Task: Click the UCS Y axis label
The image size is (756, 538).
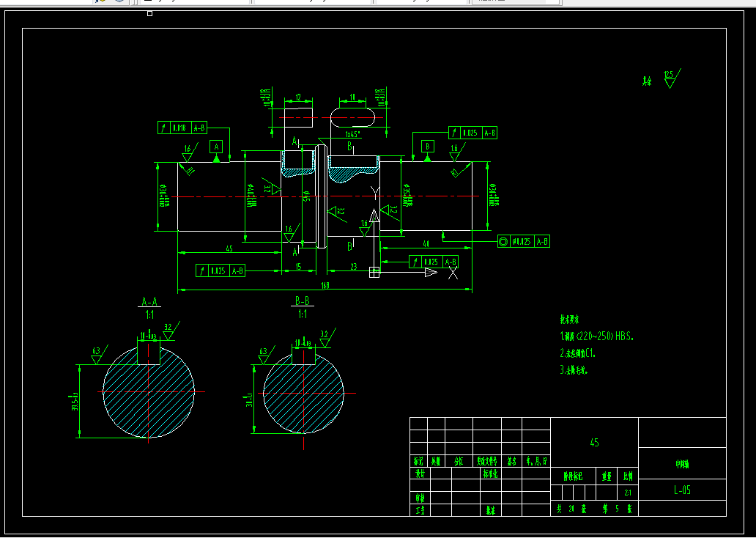Action: click(x=374, y=193)
